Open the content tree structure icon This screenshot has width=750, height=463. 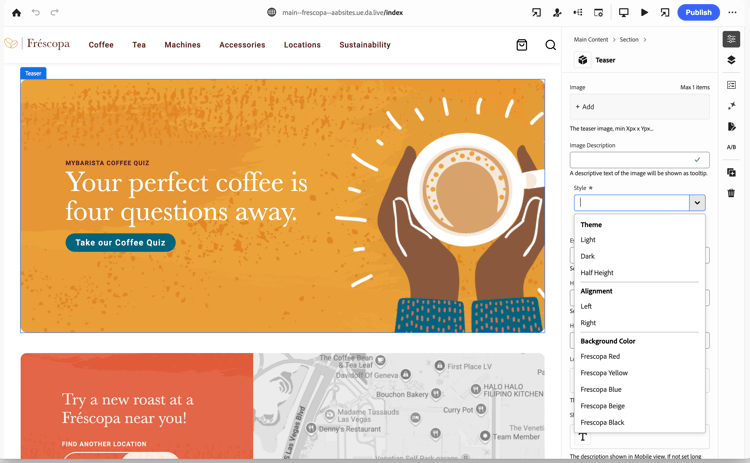[578, 12]
